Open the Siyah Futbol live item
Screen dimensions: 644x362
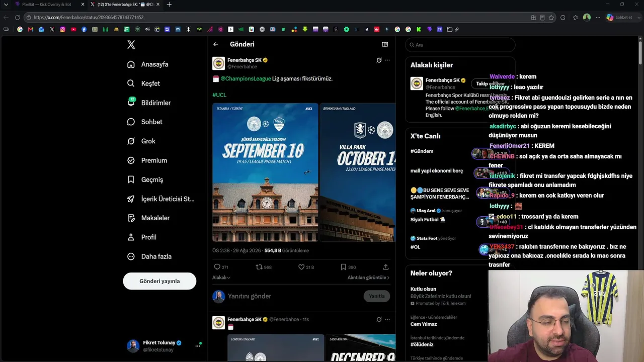point(428,220)
